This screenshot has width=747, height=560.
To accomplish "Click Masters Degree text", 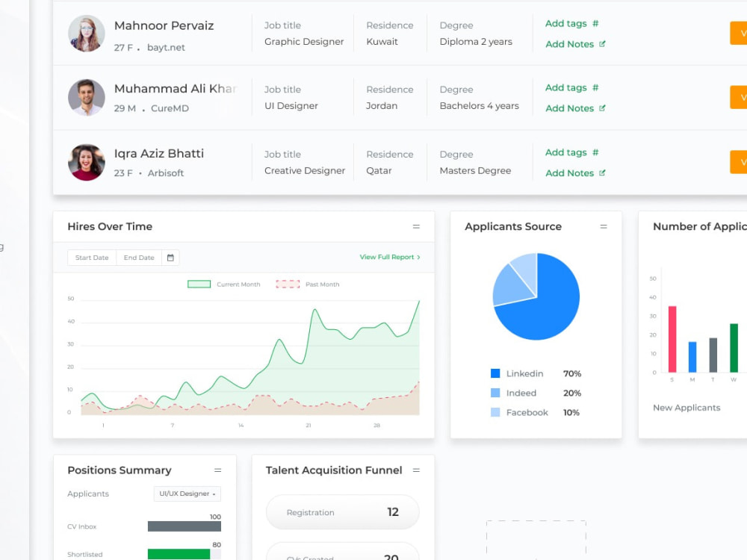I will [475, 170].
